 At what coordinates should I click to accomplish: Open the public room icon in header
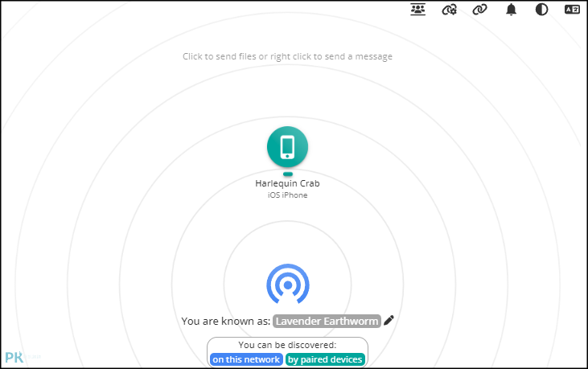(x=417, y=10)
